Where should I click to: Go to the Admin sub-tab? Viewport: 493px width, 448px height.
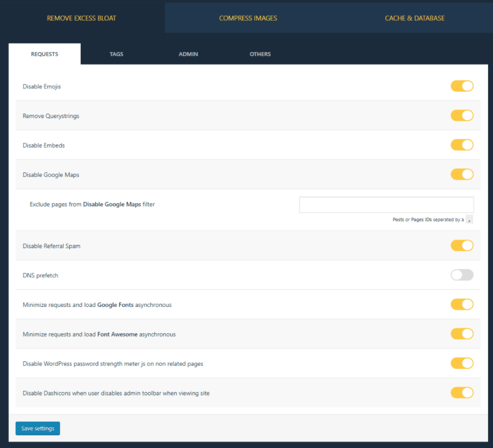point(188,54)
